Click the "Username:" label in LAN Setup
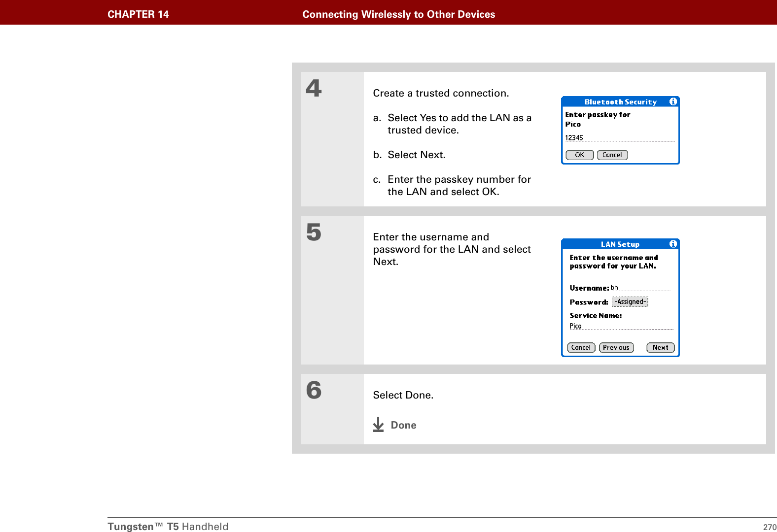This screenshot has height=532, width=777. click(x=590, y=288)
